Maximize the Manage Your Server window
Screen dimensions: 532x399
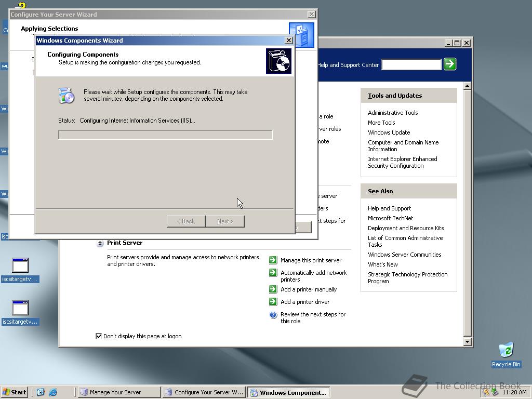pos(457,43)
